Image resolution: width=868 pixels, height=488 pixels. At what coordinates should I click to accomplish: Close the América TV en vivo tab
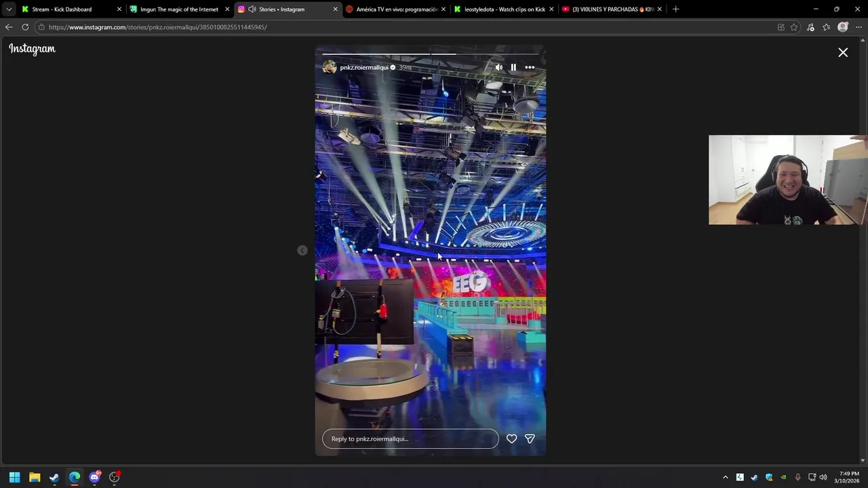(x=443, y=9)
